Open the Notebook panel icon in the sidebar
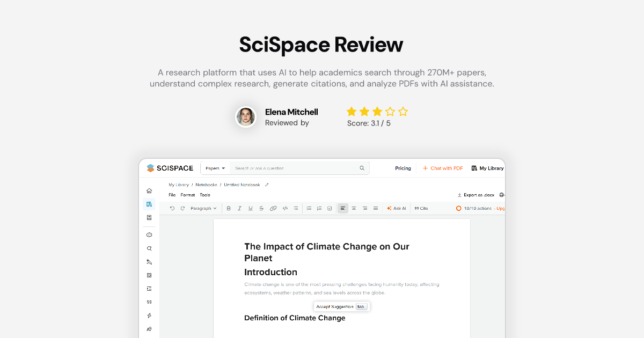Viewport: 644px width, 338px height. 149,217
